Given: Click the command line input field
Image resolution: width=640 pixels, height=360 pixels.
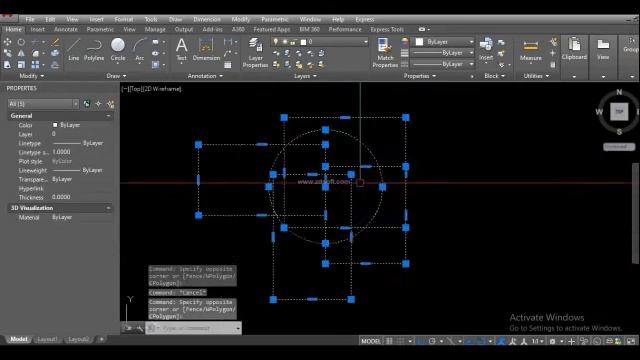Looking at the screenshot, I should [193, 328].
